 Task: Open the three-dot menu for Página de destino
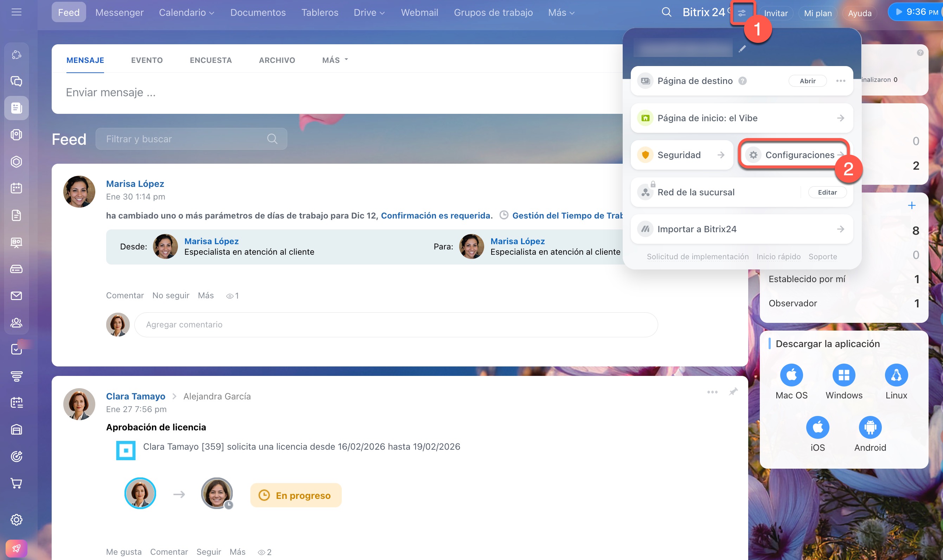[x=840, y=81]
